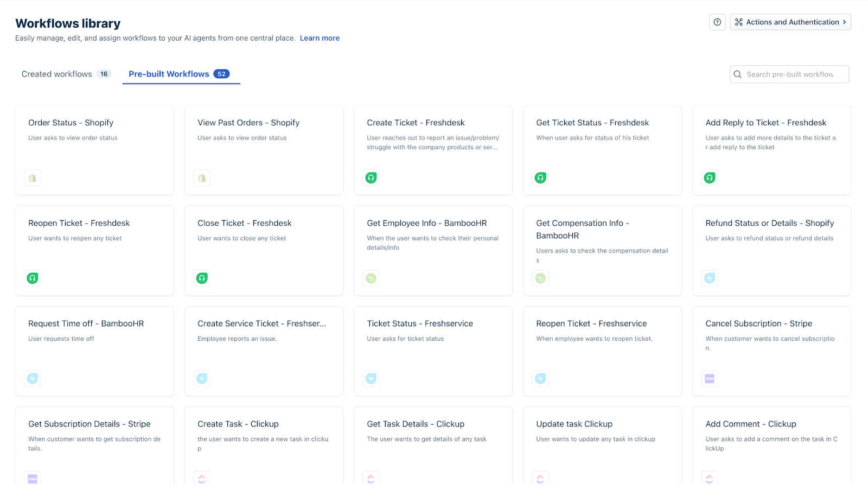The width and height of the screenshot is (868, 496).
Task: Click BambooHR icon on Get Employee Info card
Action: click(371, 278)
